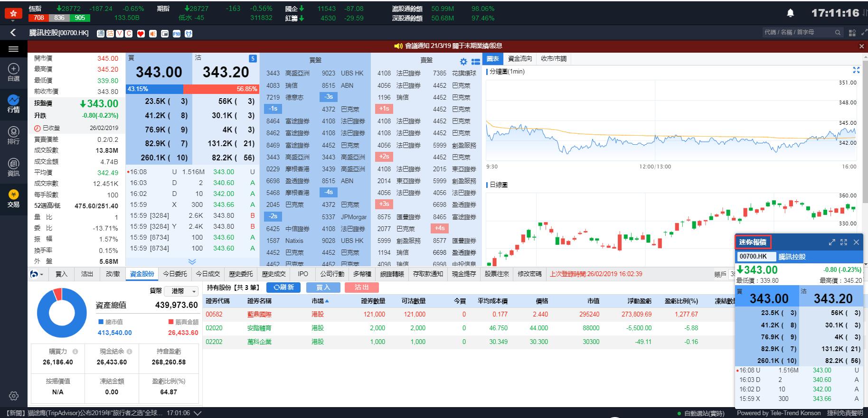
Task: Open the 歷史委托 tab
Action: point(241,274)
